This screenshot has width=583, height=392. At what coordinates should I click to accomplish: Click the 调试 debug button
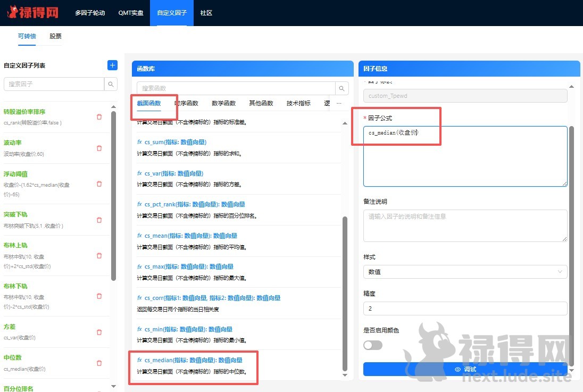[465, 369]
